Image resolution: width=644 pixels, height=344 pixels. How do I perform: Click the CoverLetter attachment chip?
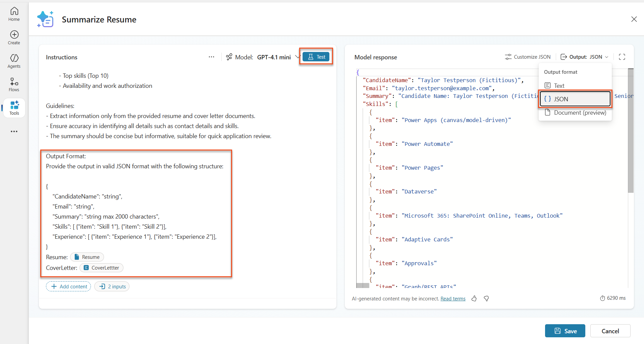[x=101, y=268]
